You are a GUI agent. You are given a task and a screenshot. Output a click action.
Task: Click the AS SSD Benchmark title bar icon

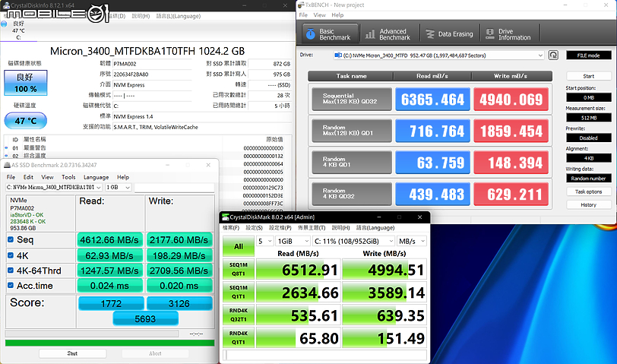(x=7, y=165)
